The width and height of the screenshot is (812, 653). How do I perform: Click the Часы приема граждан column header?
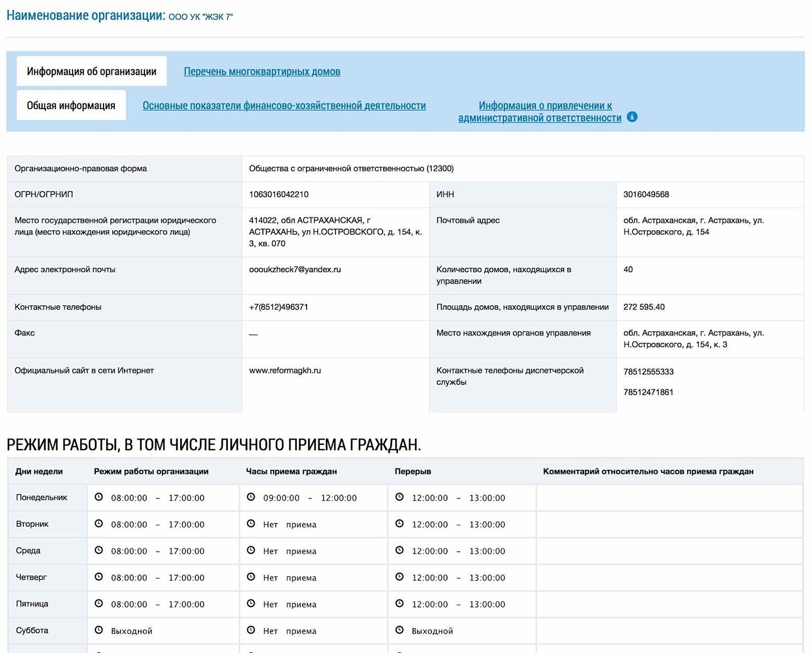tap(292, 471)
